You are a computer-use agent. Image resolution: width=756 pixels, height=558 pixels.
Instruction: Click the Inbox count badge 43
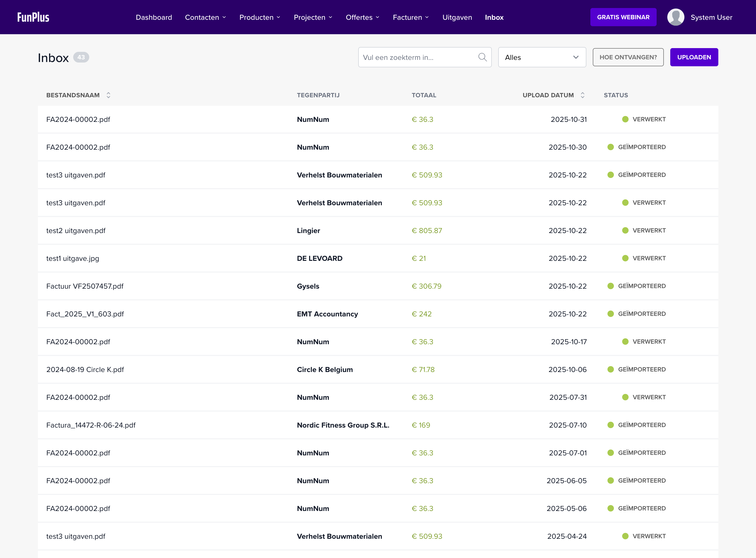81,57
